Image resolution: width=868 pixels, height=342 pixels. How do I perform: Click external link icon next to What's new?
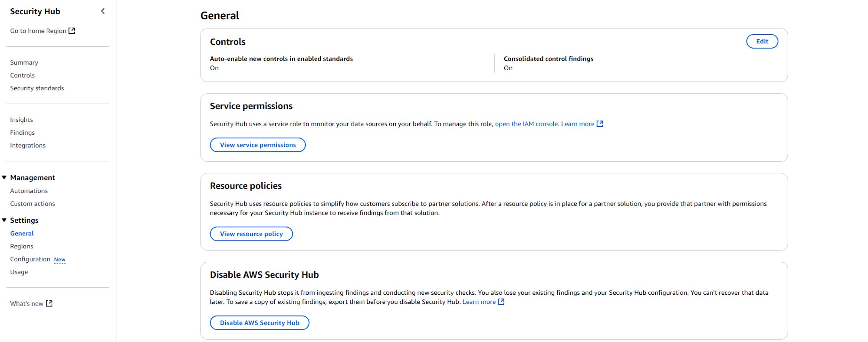click(x=49, y=303)
